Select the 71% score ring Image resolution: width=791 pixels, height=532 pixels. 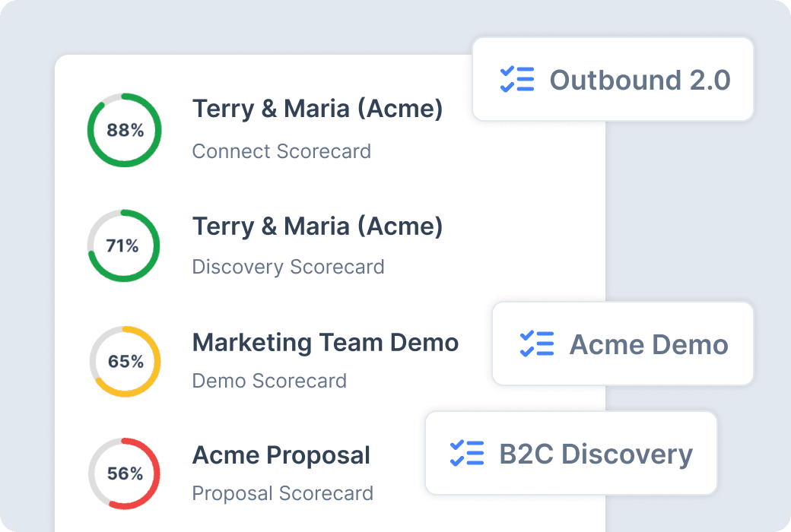click(x=123, y=245)
